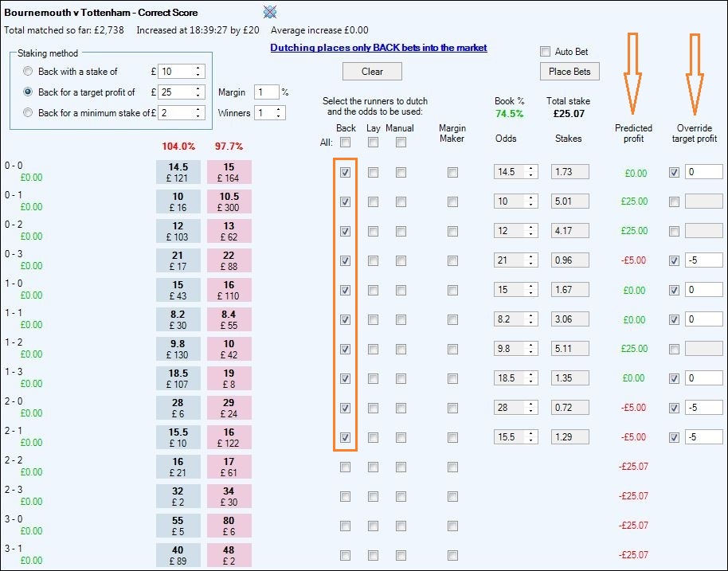Uncheck the Back bet for score 0 - 0
Image resolution: width=728 pixels, height=571 pixels.
point(346,173)
